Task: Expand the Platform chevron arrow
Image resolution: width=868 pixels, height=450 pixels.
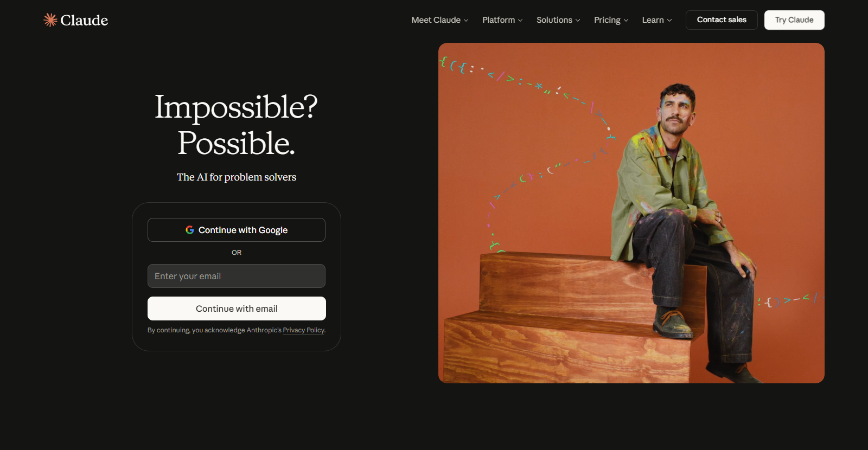Action: (x=520, y=20)
